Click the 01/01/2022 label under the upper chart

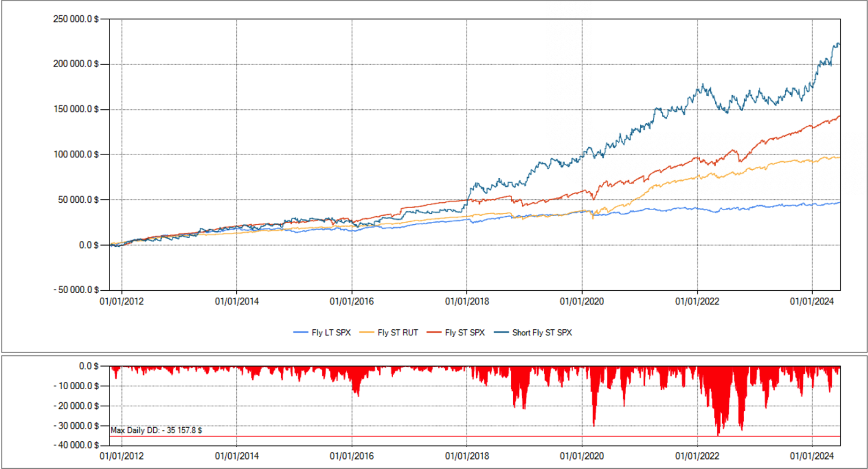[x=697, y=301]
